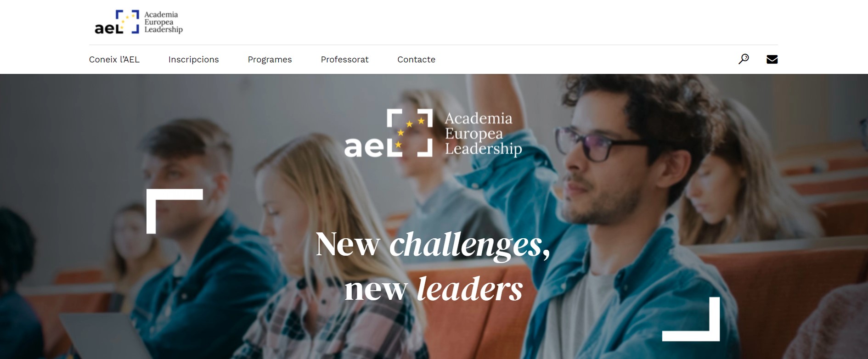This screenshot has width=868, height=359.
Task: Open the search magnifier icon
Action: coord(744,59)
